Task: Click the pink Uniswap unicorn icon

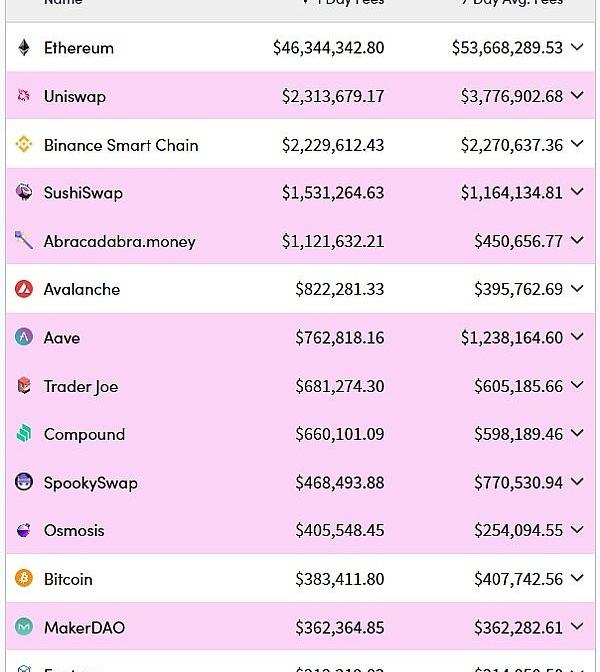Action: [x=24, y=96]
